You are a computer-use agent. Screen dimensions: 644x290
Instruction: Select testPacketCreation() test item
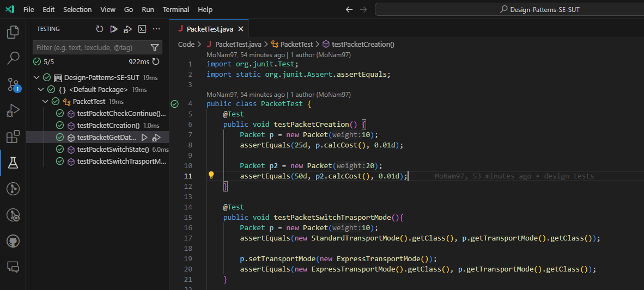tap(108, 126)
